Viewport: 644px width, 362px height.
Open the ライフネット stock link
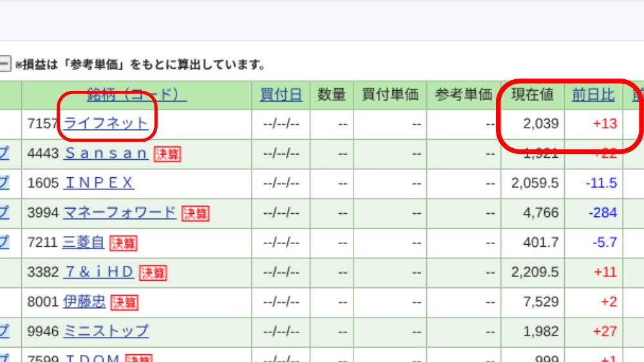tap(106, 123)
